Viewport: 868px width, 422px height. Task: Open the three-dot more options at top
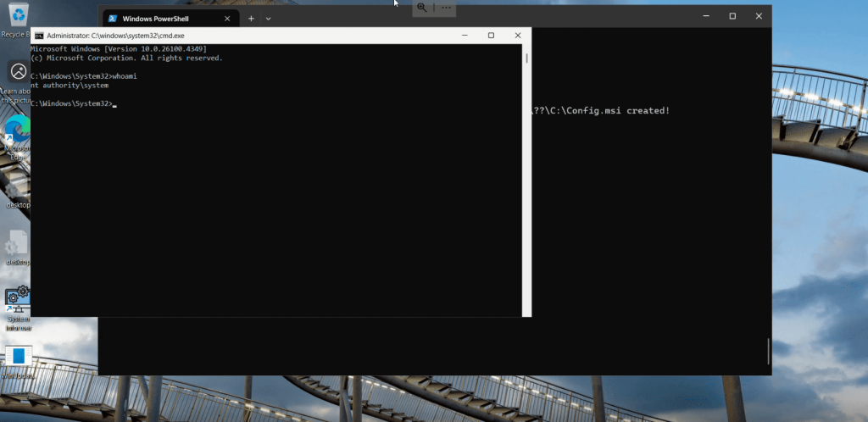point(446,7)
